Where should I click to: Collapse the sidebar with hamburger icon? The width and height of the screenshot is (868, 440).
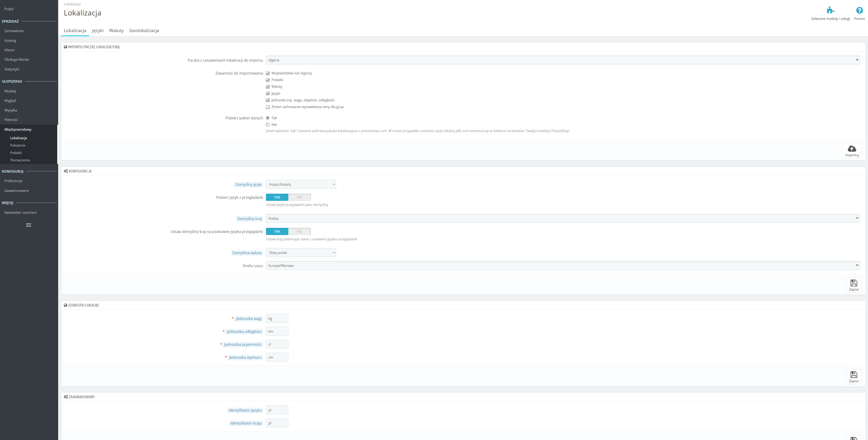tap(29, 225)
